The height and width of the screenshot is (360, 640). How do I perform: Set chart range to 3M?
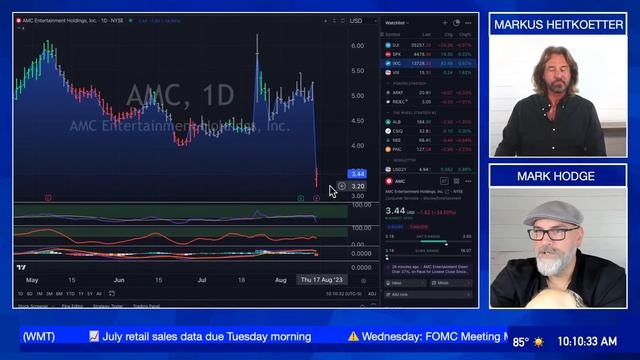click(49, 293)
